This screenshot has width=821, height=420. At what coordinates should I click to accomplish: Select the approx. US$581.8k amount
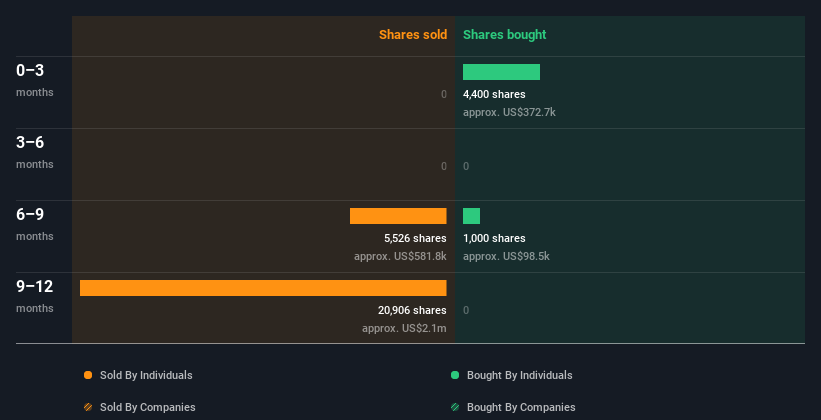(400, 256)
